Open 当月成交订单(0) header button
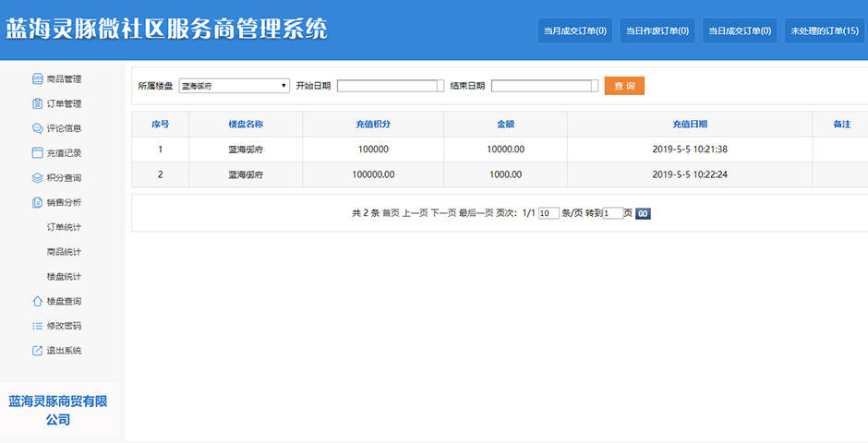The height and width of the screenshot is (443, 868). point(575,30)
